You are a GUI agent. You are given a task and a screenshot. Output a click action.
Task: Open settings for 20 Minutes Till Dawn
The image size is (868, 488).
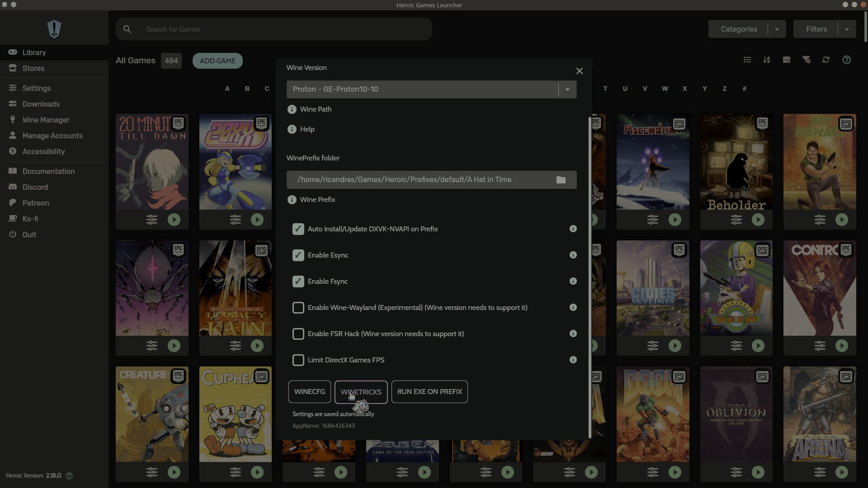click(152, 220)
